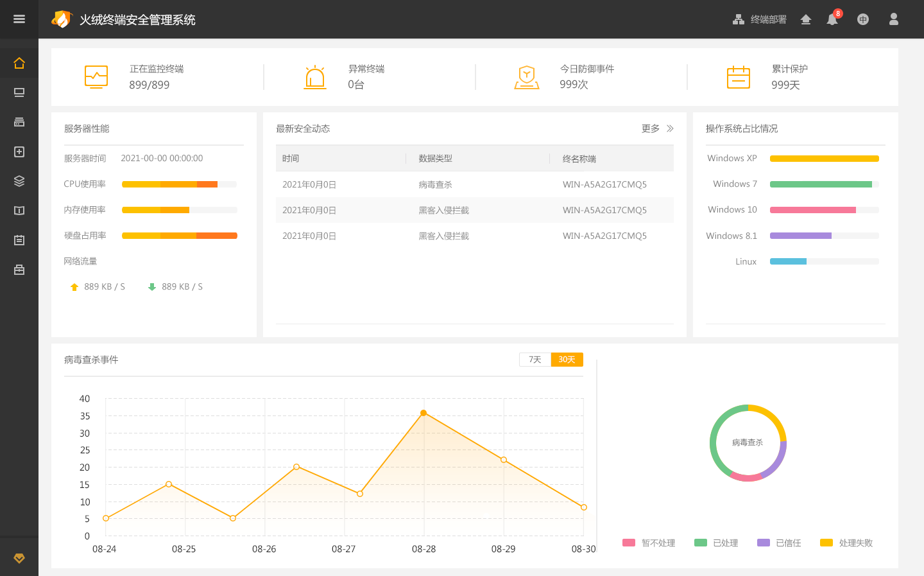
Task: Open the monitor icon in the sidebar
Action: 19,92
